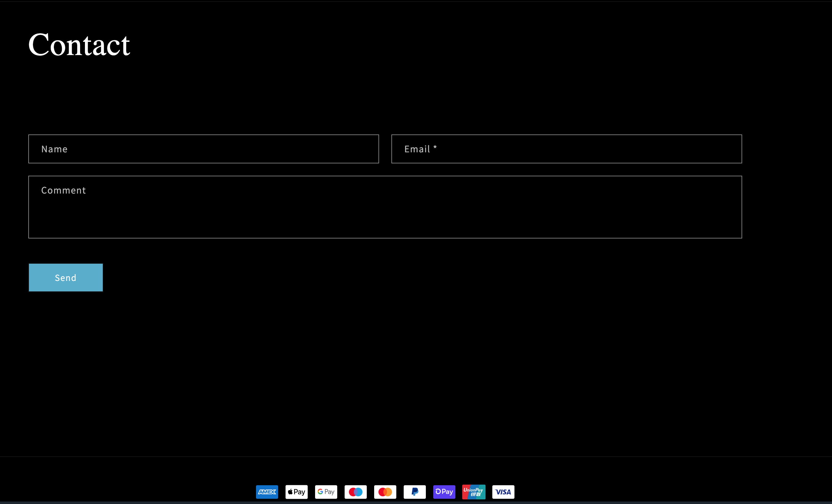Click the Send button label text
Screen dimensions: 832x504
coord(66,278)
